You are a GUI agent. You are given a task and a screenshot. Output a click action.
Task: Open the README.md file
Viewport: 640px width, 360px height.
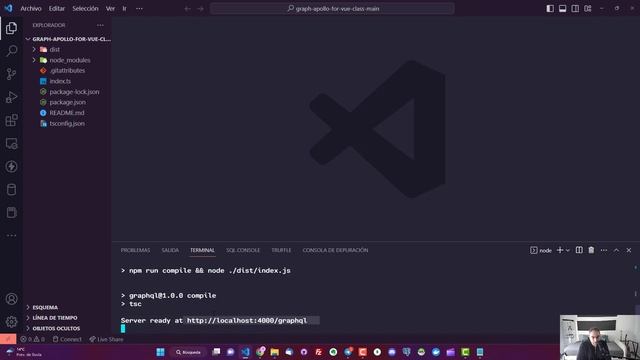pos(68,113)
